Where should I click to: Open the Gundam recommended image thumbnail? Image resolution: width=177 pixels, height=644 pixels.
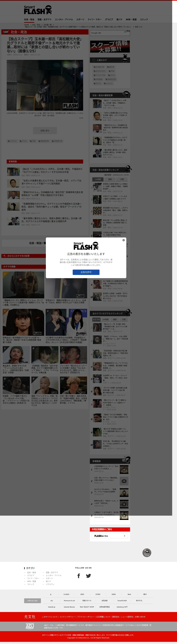23,285
